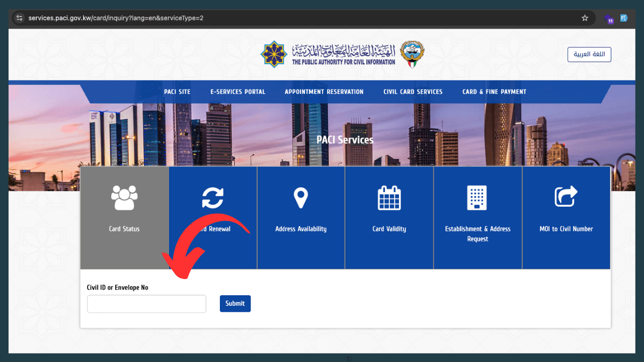Open the purple browser extension icon
The width and height of the screenshot is (644, 362).
coord(609,19)
